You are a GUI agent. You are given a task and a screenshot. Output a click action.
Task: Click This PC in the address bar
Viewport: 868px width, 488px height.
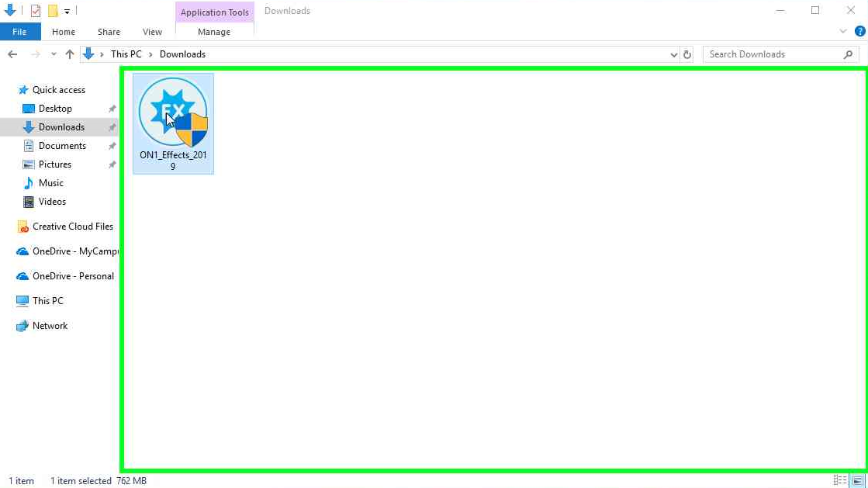coord(126,54)
